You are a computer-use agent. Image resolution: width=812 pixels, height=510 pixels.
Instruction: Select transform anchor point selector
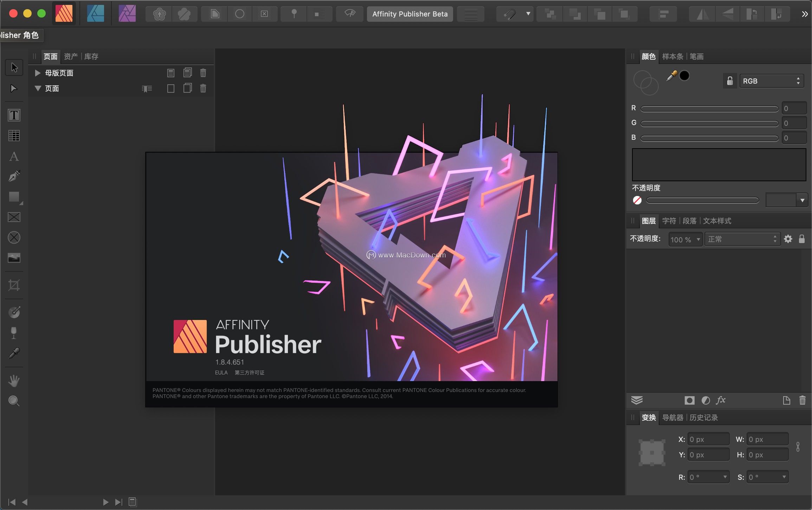point(652,452)
